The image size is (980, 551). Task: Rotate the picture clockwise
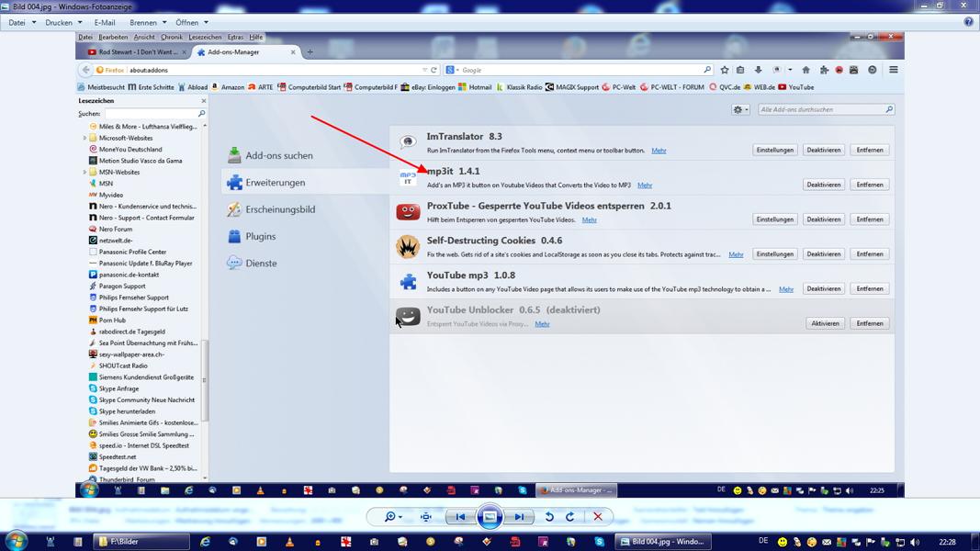point(570,517)
